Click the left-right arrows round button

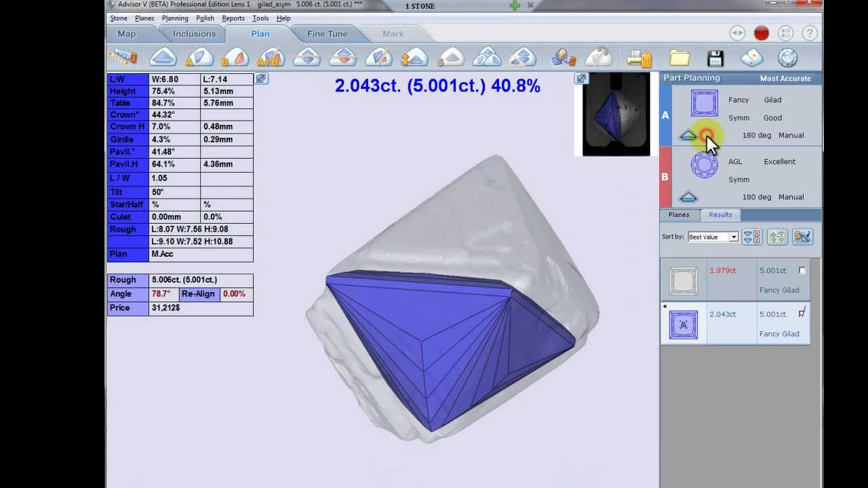(x=737, y=33)
